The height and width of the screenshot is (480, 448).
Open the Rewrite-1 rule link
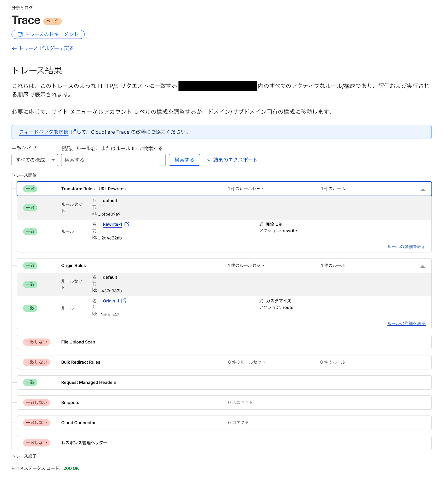(x=112, y=224)
